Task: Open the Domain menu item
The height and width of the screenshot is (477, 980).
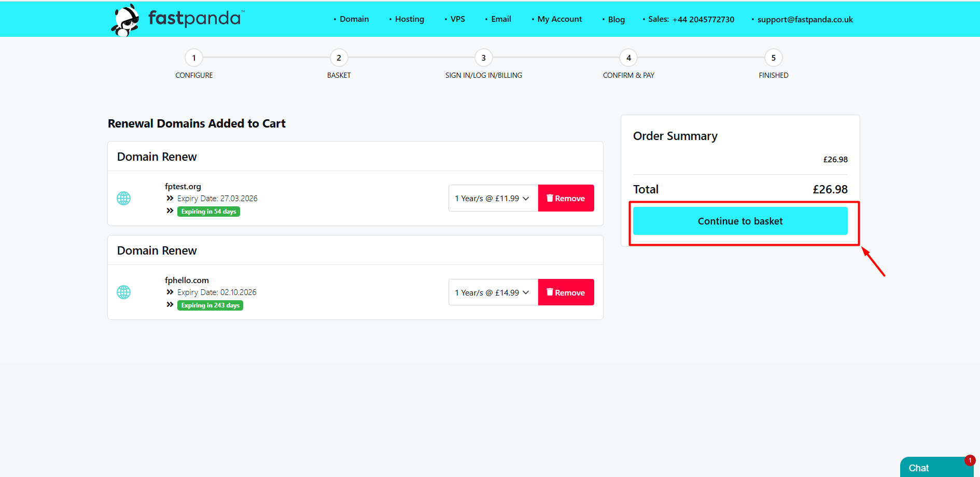Action: coord(354,19)
